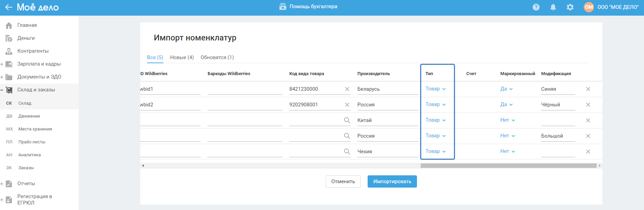Open Тип dropdown in Беларусь row

coord(435,89)
